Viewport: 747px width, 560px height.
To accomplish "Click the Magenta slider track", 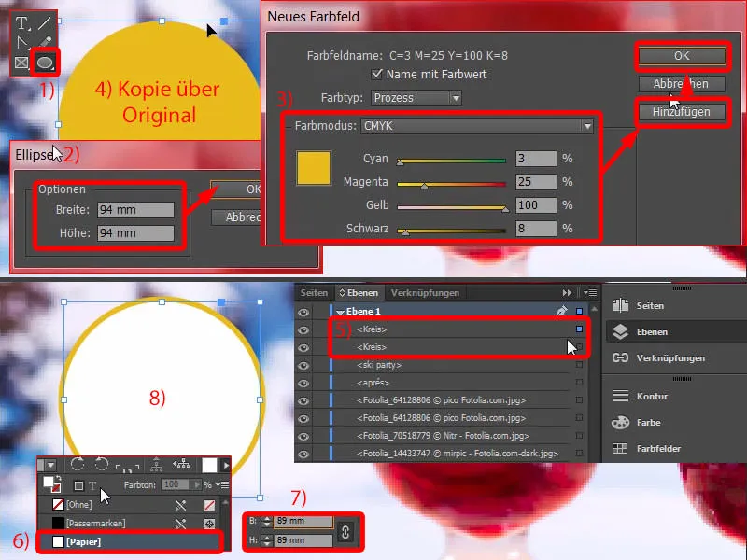I will pos(451,184).
